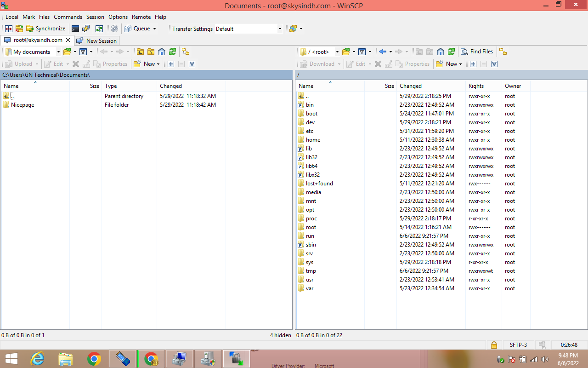Open File Explorer from the taskbar

[66, 359]
